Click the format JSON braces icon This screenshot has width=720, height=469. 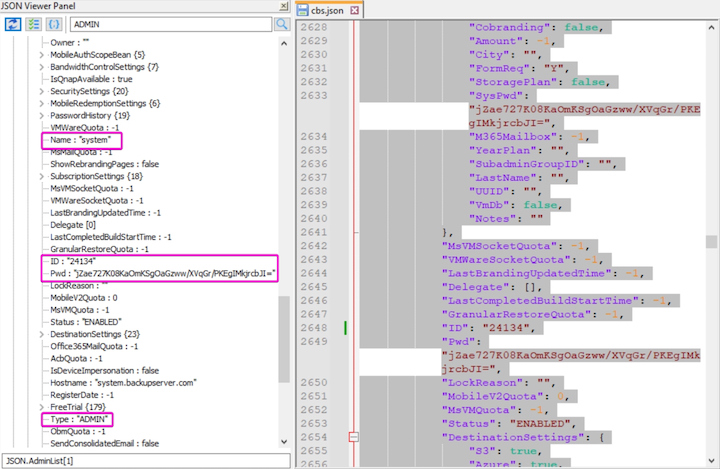click(54, 24)
